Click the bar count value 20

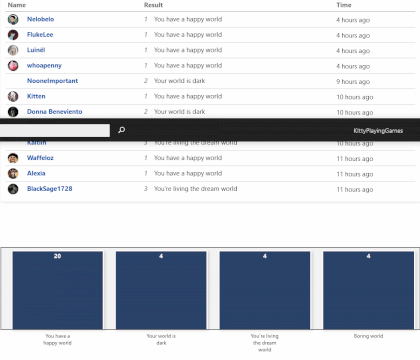click(57, 256)
